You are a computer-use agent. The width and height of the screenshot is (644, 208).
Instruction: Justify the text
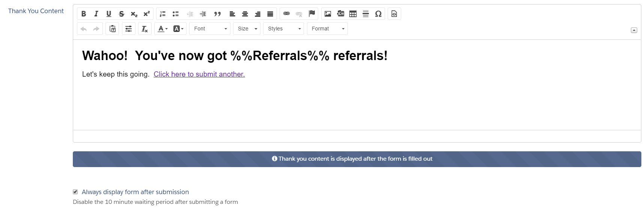[x=270, y=14]
